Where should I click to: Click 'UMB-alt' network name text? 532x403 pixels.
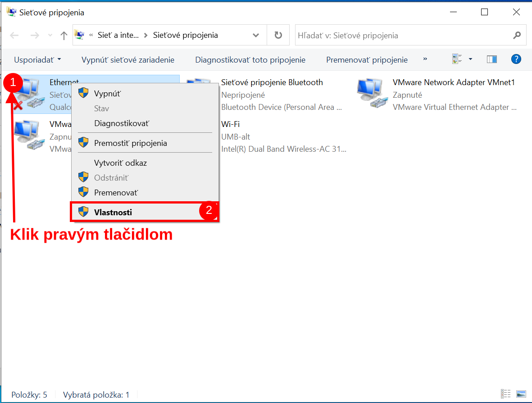[x=236, y=137]
